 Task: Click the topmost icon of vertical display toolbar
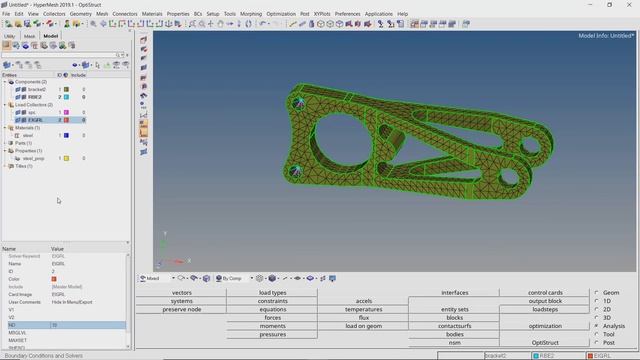coord(144,40)
